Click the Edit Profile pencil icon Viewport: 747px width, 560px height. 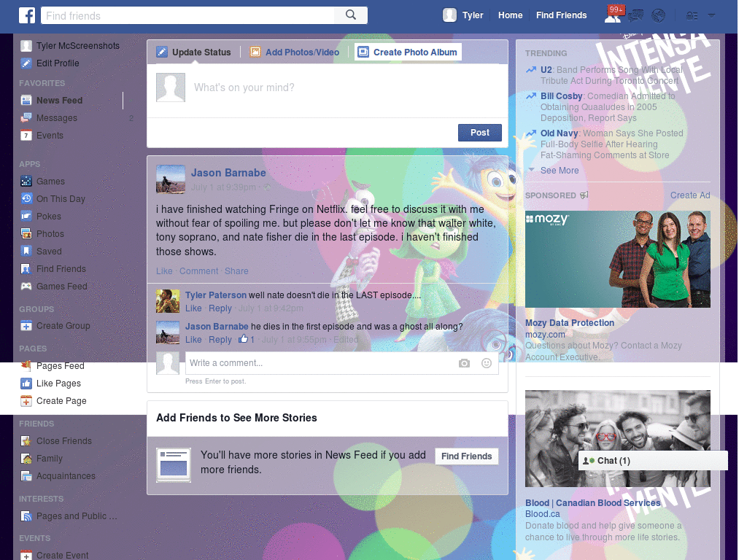tap(26, 63)
